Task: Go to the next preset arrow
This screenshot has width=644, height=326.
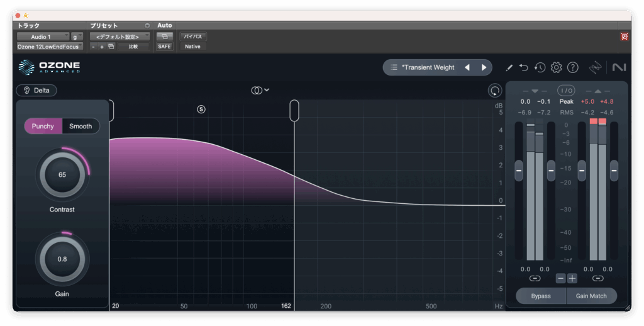Action: (484, 67)
